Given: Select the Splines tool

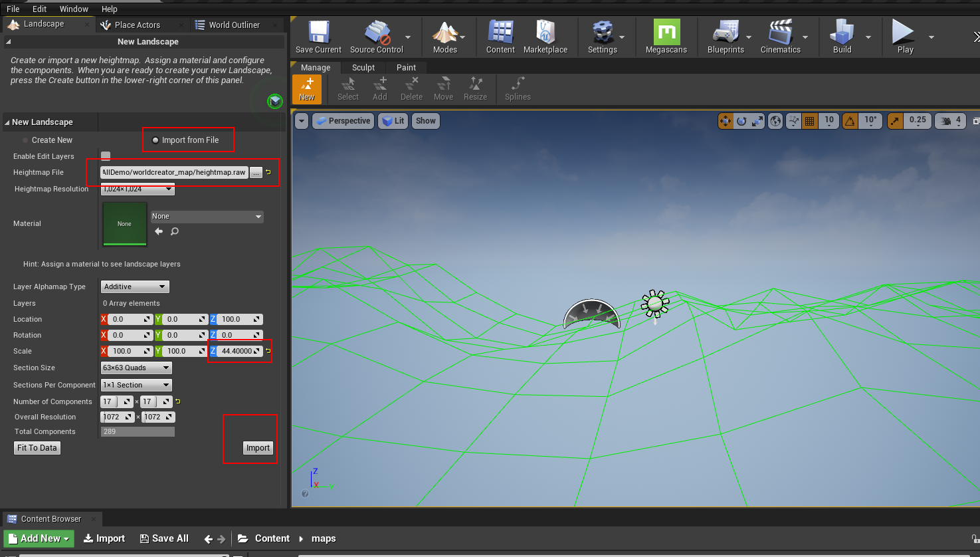Looking at the screenshot, I should coord(518,89).
